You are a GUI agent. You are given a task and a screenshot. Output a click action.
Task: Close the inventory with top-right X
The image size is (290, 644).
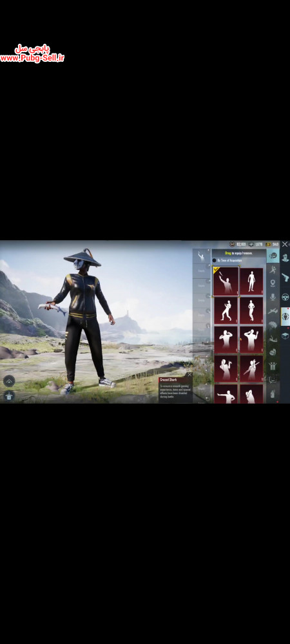pyautogui.click(x=285, y=244)
